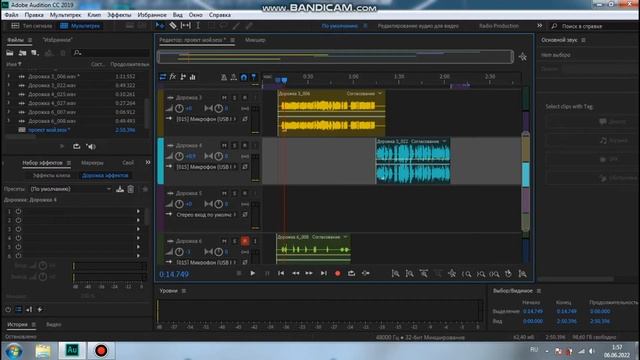
Task: Mute Дорожка 4 track
Action: (x=224, y=145)
